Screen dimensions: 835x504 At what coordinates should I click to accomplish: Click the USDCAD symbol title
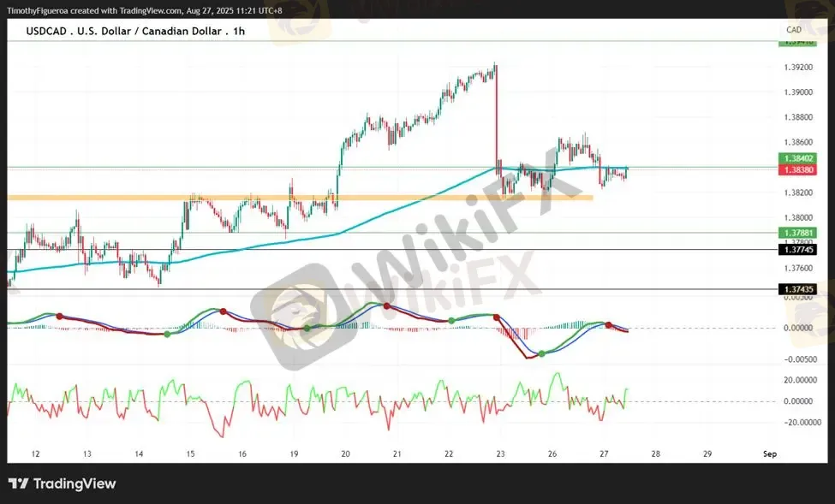135,31
